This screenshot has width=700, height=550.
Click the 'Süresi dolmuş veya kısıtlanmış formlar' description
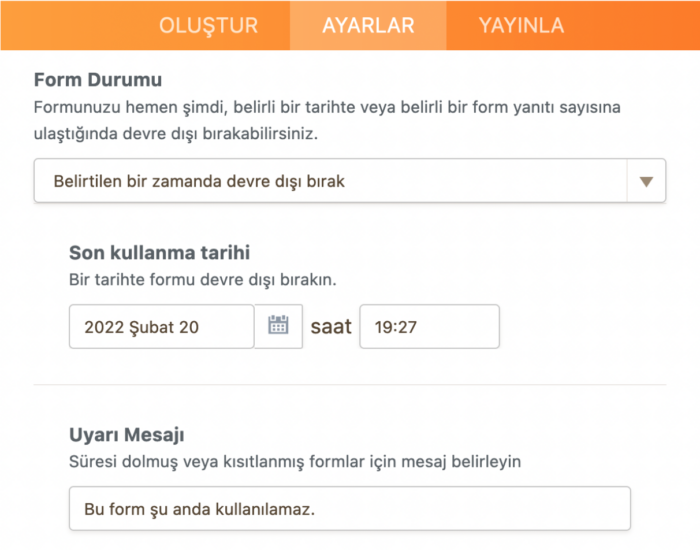[295, 462]
